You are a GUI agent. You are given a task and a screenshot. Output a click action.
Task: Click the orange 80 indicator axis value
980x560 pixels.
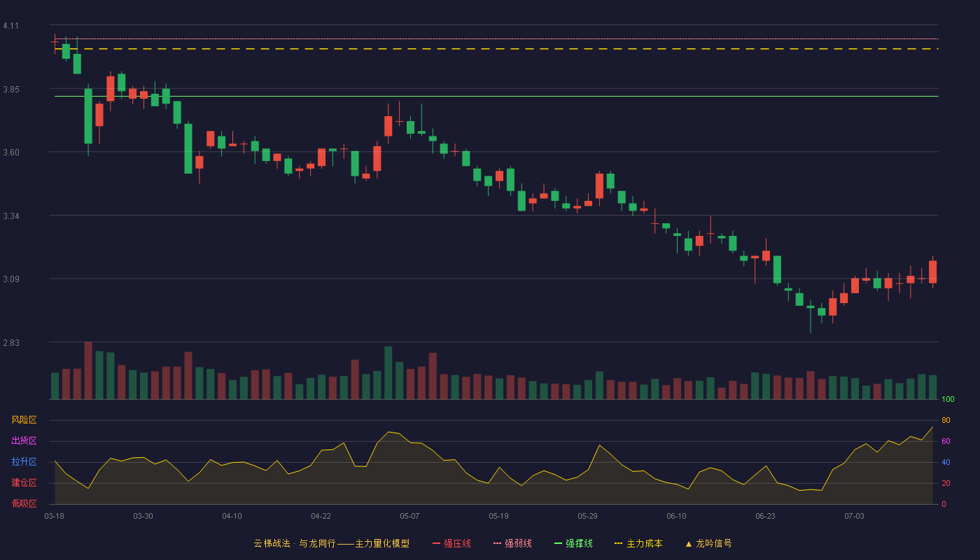[x=946, y=420]
